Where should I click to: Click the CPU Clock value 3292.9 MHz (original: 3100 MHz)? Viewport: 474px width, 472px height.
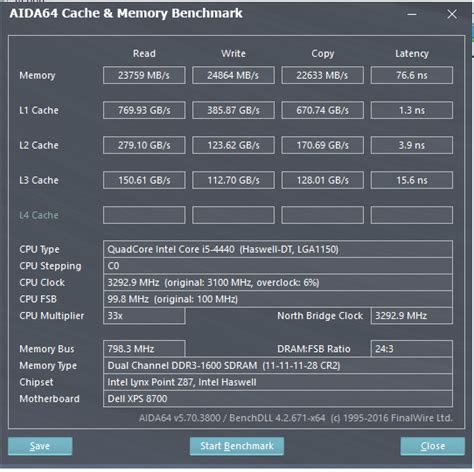tap(278, 282)
